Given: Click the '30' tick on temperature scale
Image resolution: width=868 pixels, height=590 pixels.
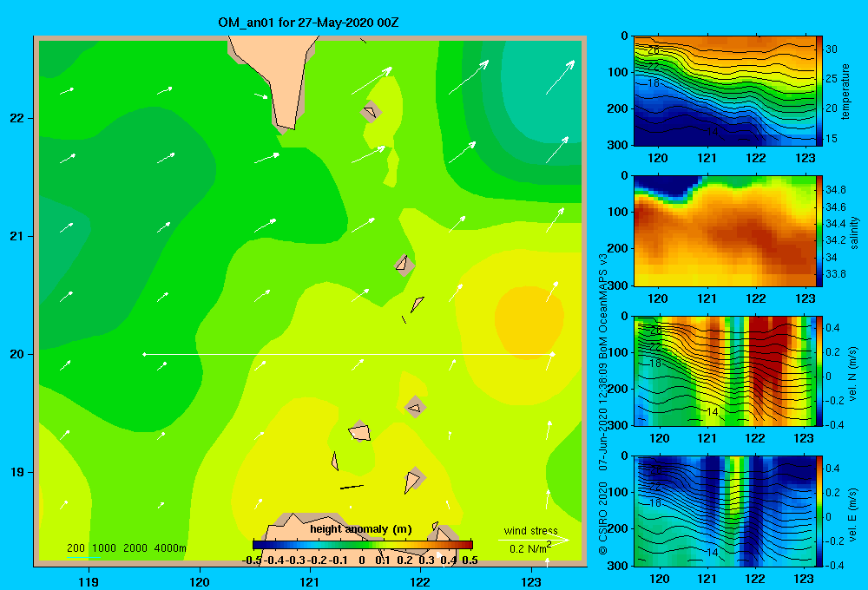Looking at the screenshot, I should [832, 49].
